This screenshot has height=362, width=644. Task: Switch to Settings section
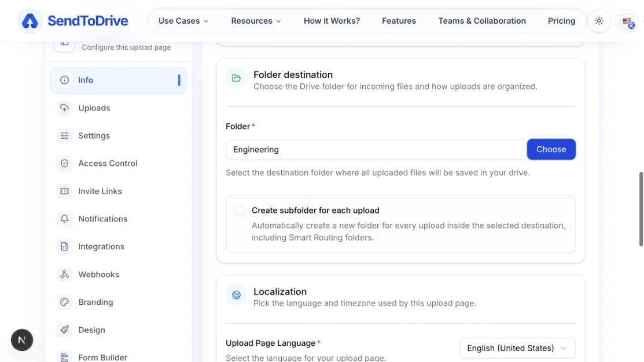point(118,135)
